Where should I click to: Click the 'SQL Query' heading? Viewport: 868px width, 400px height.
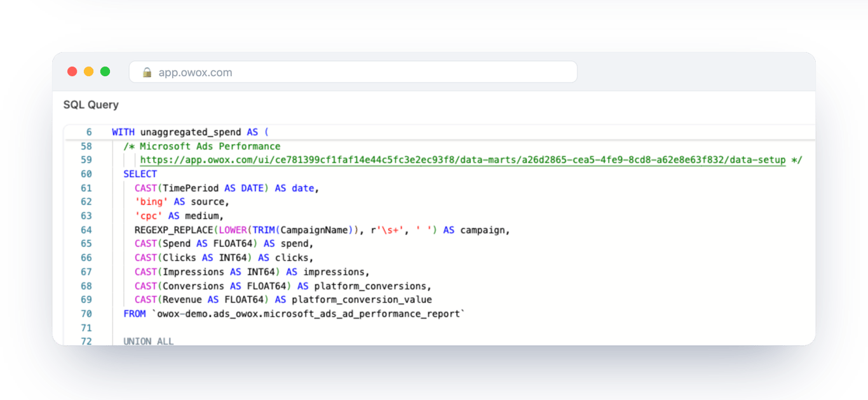click(x=91, y=105)
